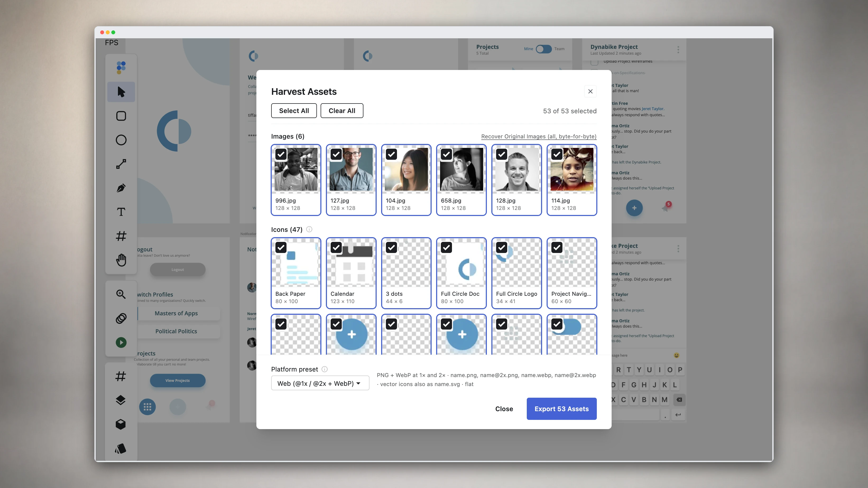868x488 pixels.
Task: Uncheck the Full Circle Doc checkbox
Action: pos(446,248)
